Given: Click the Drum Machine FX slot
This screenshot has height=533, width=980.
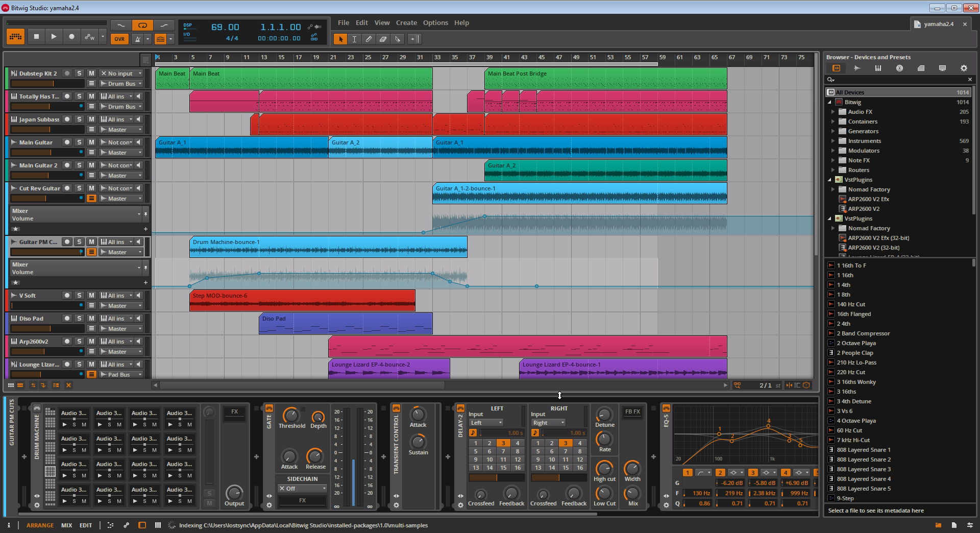Looking at the screenshot, I should coord(234,412).
